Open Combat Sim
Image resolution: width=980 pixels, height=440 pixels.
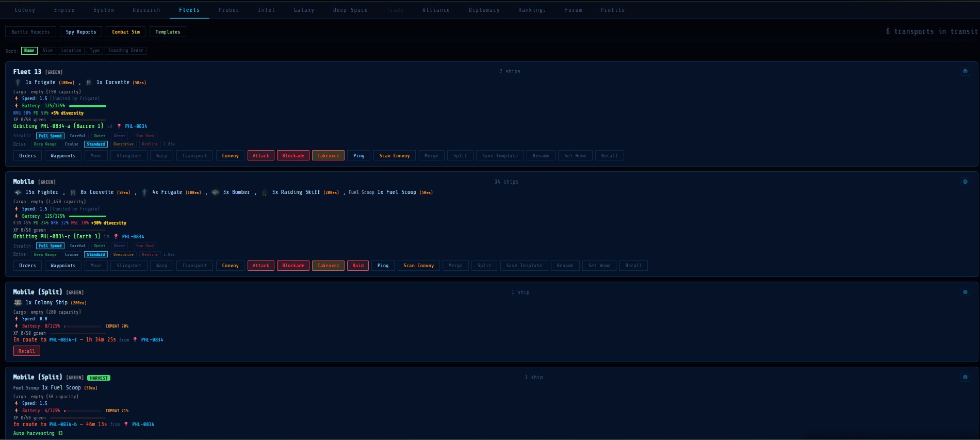(126, 32)
